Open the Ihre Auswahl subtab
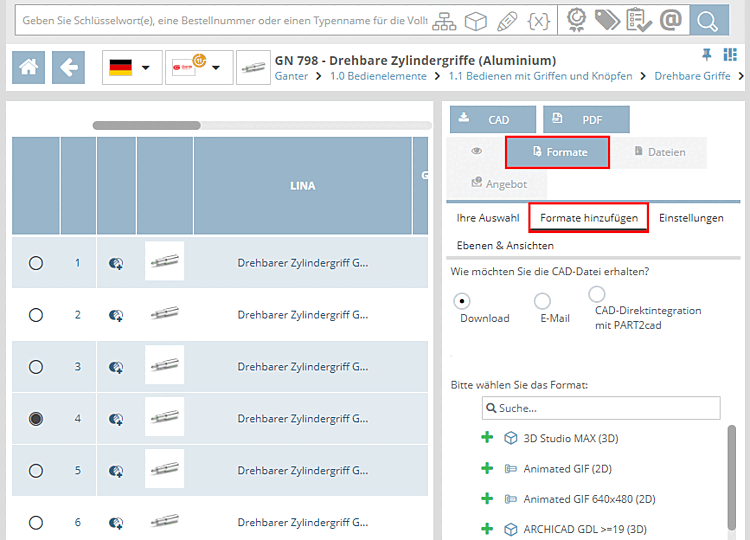The width and height of the screenshot is (750, 540). [x=488, y=218]
